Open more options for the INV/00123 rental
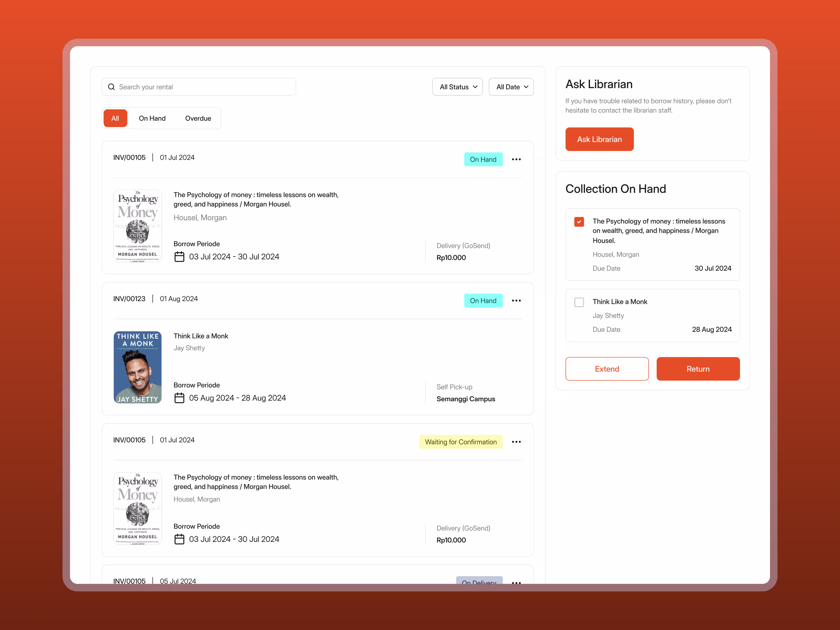This screenshot has height=630, width=840. coord(516,301)
